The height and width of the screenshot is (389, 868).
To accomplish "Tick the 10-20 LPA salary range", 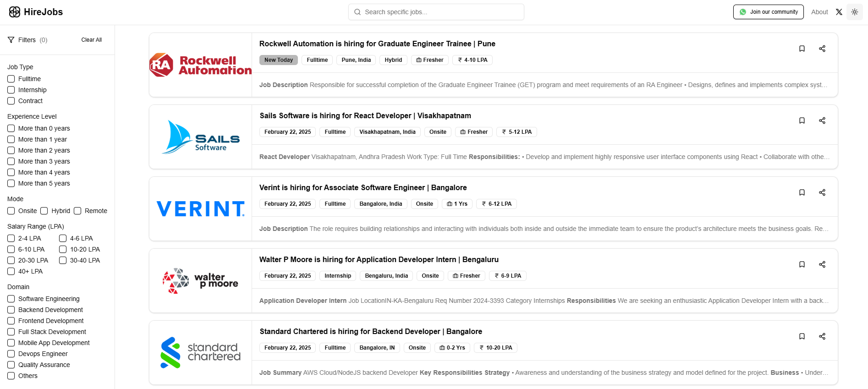I will 63,249.
